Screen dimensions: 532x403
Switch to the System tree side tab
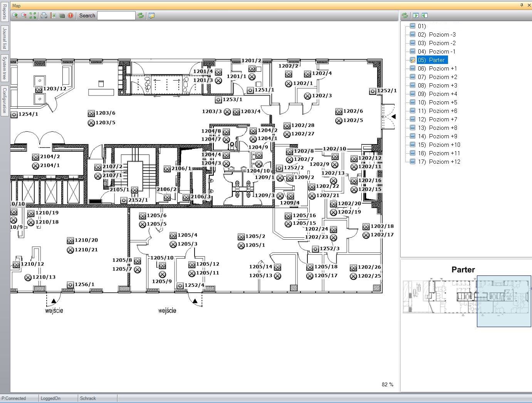tap(5, 68)
